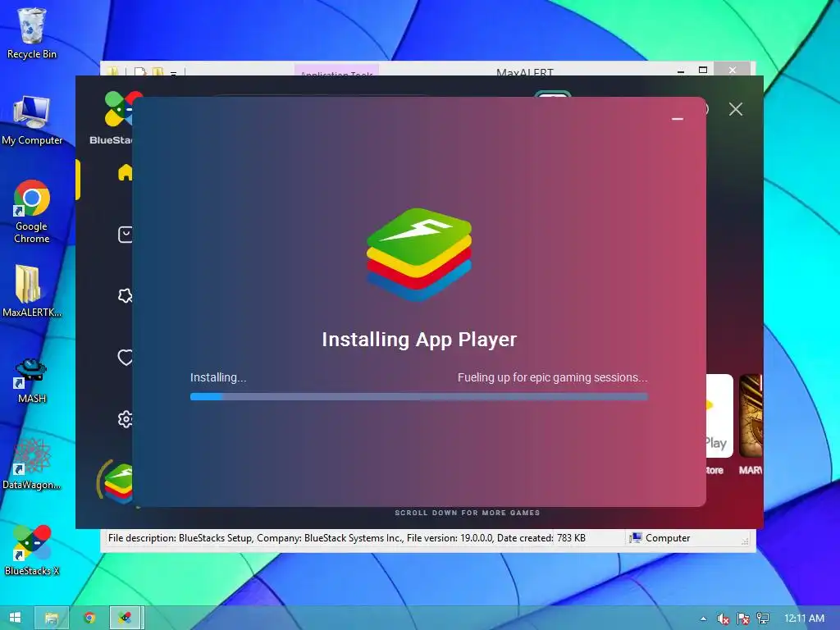The height and width of the screenshot is (630, 840).
Task: Open the MaxALERTK folder on desktop
Action: tap(31, 291)
